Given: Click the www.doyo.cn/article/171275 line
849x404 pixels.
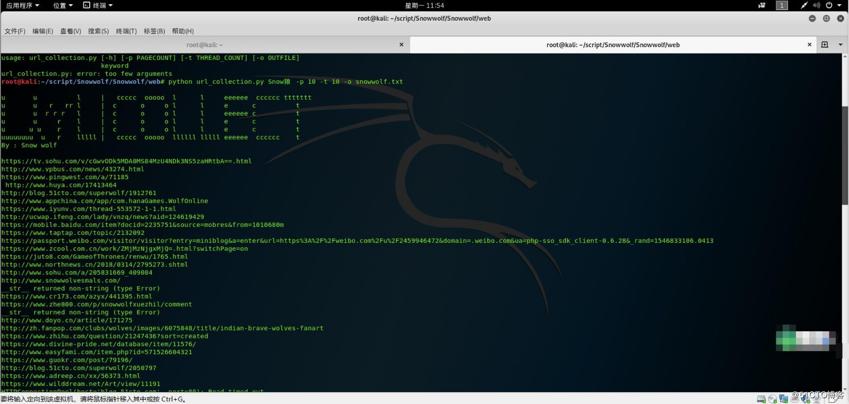Looking at the screenshot, I should click(x=67, y=320).
